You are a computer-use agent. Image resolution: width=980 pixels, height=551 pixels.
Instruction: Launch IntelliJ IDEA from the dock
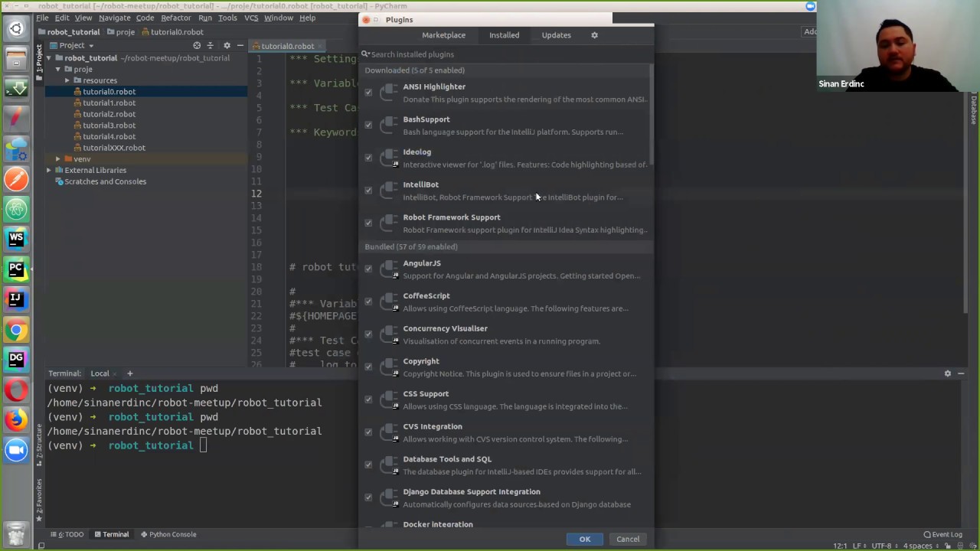pyautogui.click(x=16, y=298)
